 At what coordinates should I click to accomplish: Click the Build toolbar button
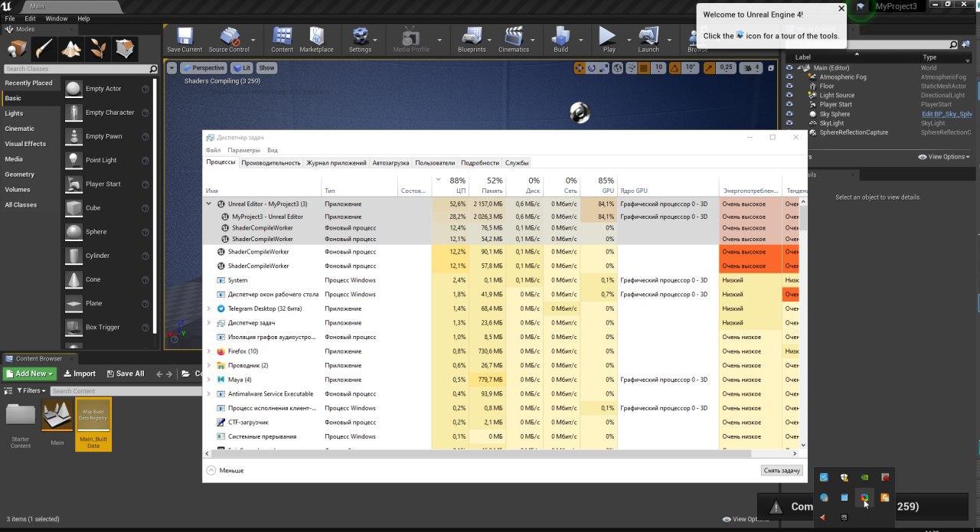[x=561, y=40]
